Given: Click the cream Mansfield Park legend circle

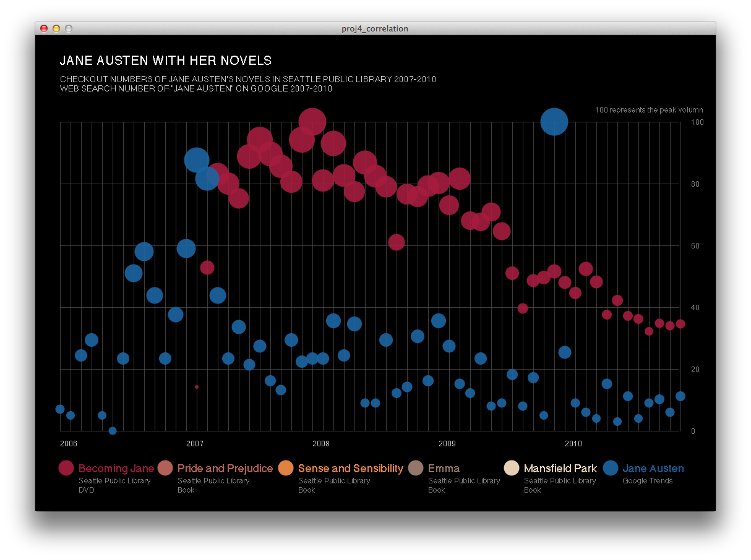Looking at the screenshot, I should click(x=512, y=469).
